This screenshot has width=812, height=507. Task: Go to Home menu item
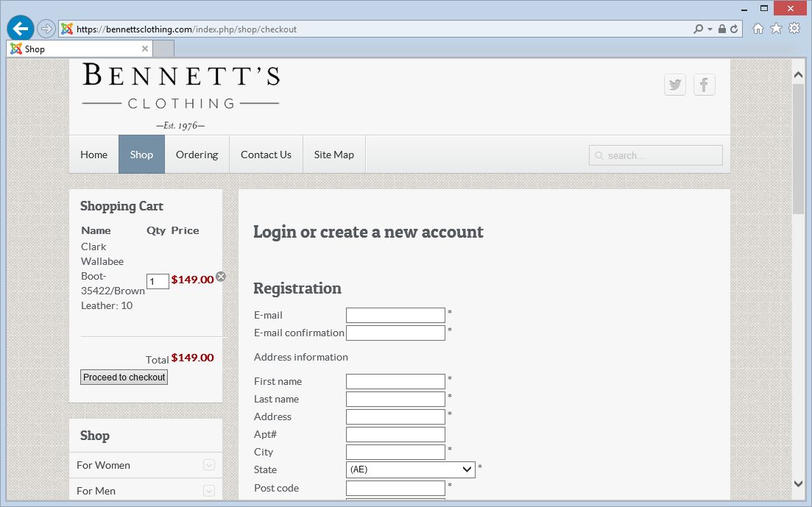pyautogui.click(x=93, y=155)
